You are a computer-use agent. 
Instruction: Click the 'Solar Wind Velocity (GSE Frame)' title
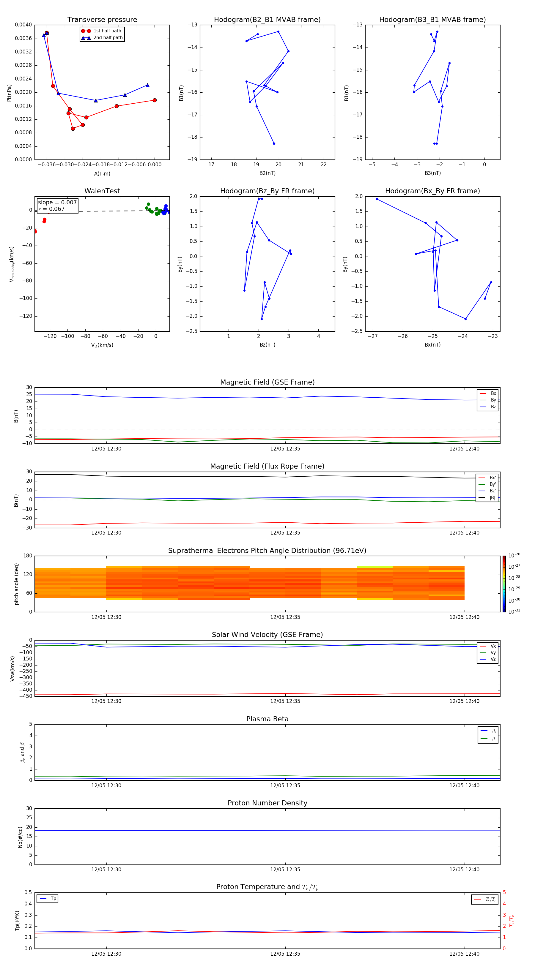267,635
